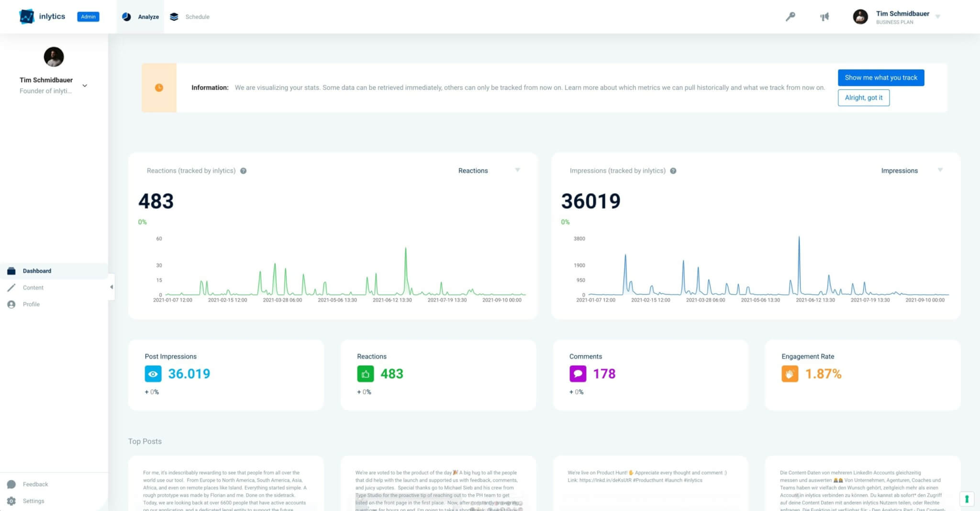Click the Settings gear icon
Viewport: 980px width, 511px height.
[11, 501]
